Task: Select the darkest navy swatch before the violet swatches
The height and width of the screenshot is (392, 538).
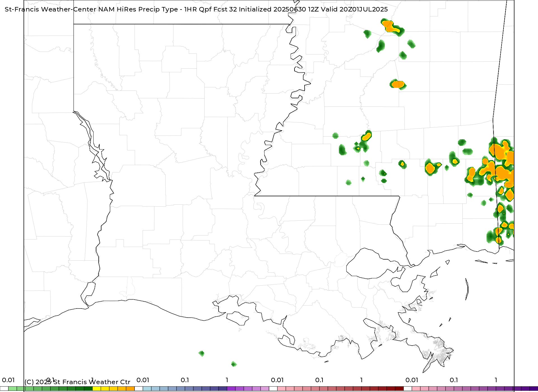Action: click(223, 389)
